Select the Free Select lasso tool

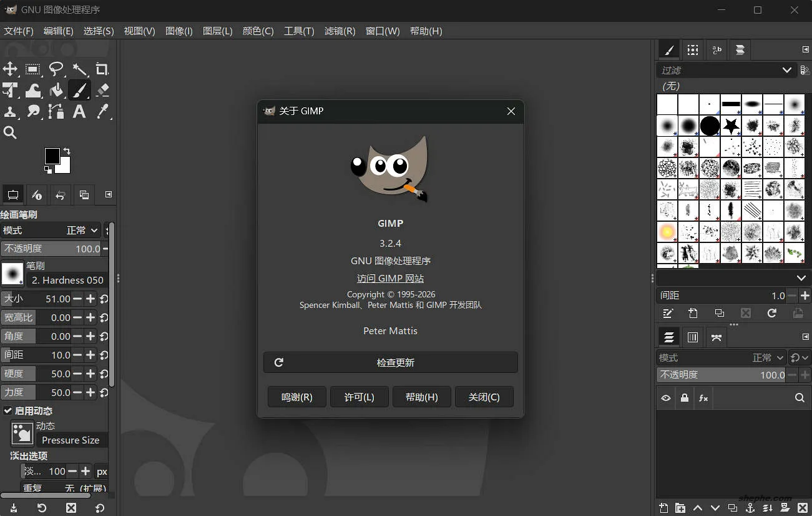[x=56, y=69]
